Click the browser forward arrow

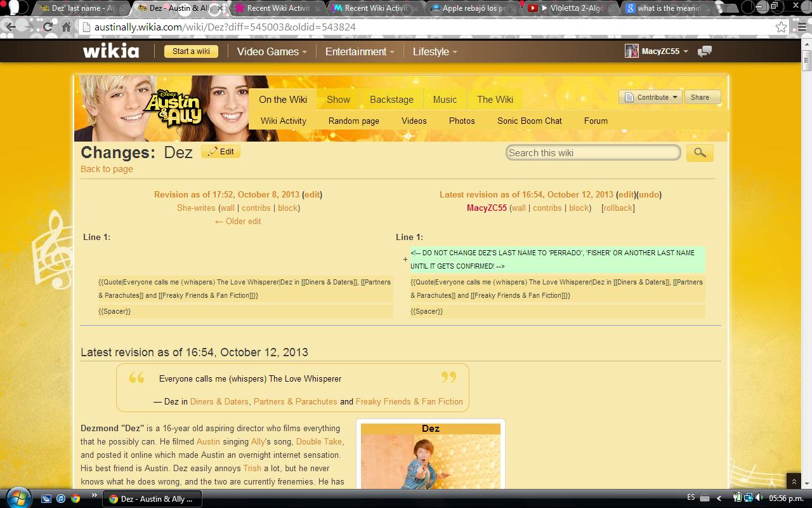tap(29, 27)
